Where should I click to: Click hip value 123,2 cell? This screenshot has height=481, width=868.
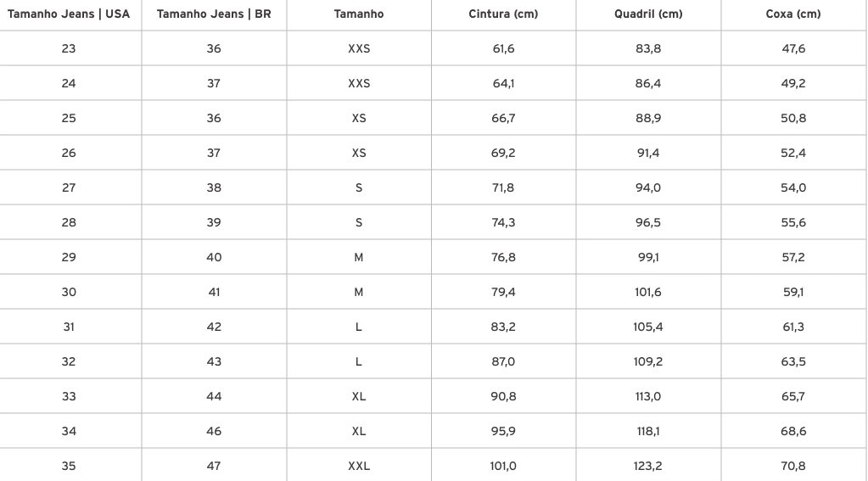(x=648, y=466)
